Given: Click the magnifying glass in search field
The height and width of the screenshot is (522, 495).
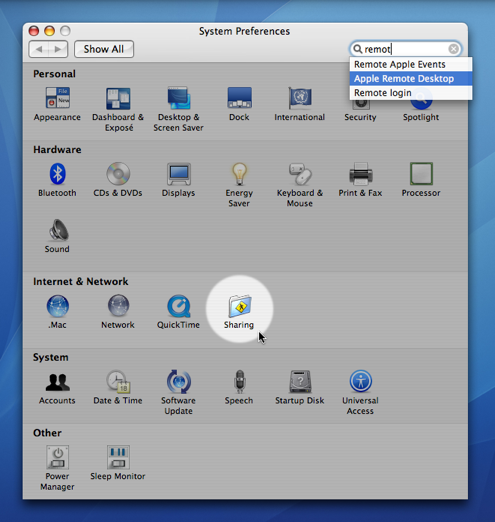Looking at the screenshot, I should click(357, 49).
